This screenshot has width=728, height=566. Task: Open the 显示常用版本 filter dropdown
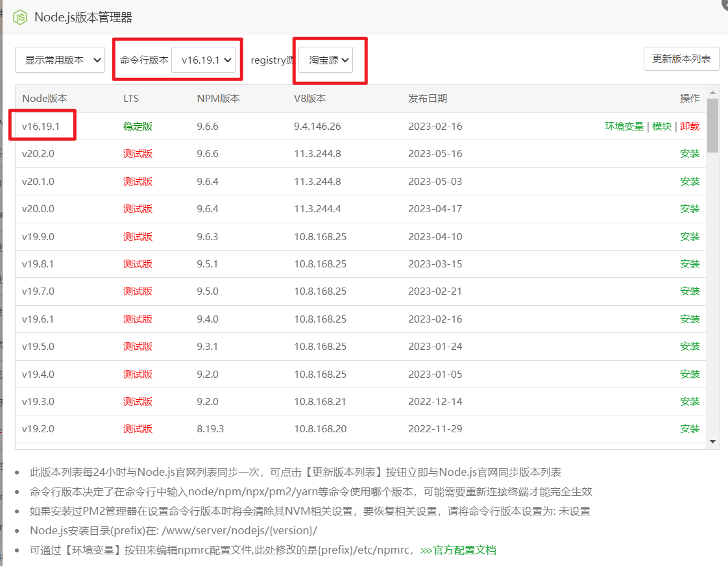click(60, 60)
